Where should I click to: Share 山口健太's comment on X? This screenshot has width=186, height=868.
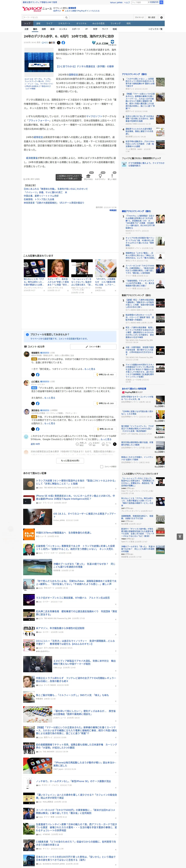[x=33, y=403]
